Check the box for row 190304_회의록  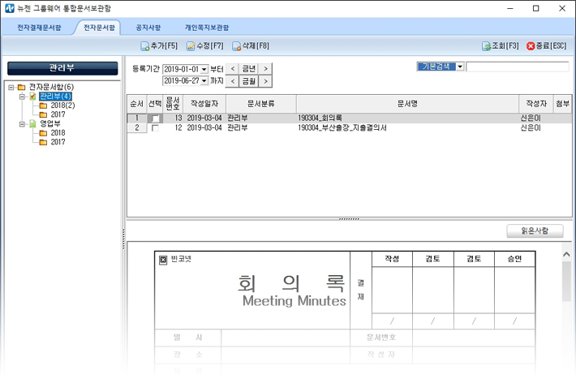click(155, 118)
